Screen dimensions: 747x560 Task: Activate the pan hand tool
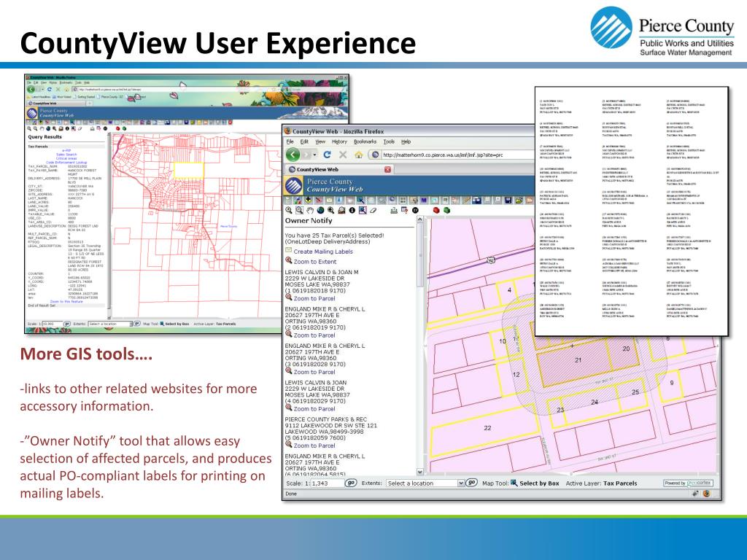tap(309, 210)
